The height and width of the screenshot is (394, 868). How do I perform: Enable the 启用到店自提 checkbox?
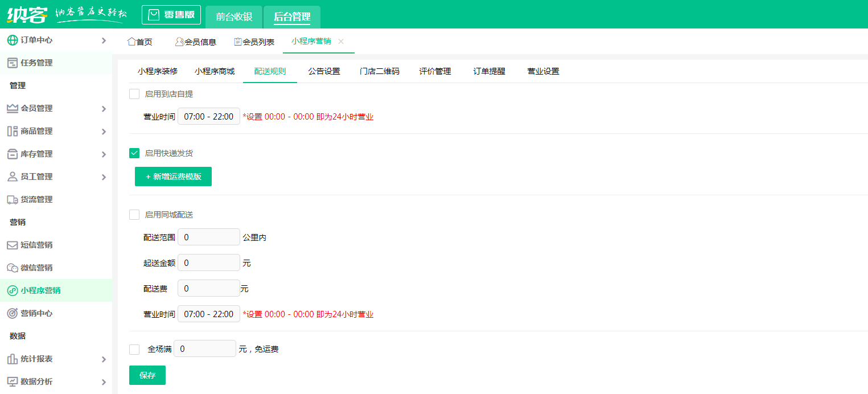pos(134,93)
